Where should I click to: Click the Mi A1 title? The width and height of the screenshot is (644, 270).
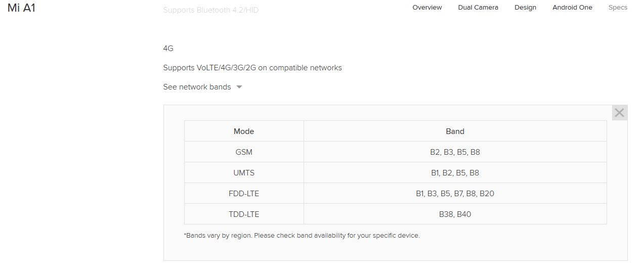click(x=21, y=8)
